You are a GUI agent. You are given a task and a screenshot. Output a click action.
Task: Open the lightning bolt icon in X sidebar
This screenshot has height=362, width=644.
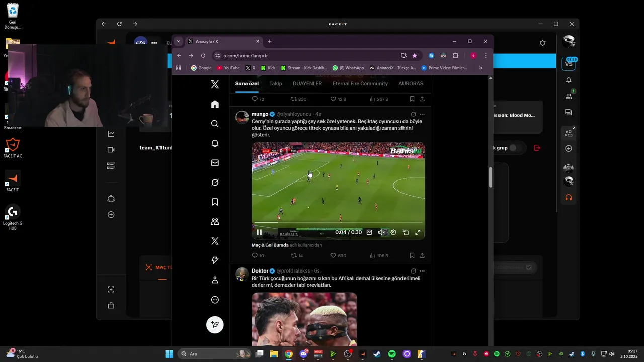tap(215, 260)
